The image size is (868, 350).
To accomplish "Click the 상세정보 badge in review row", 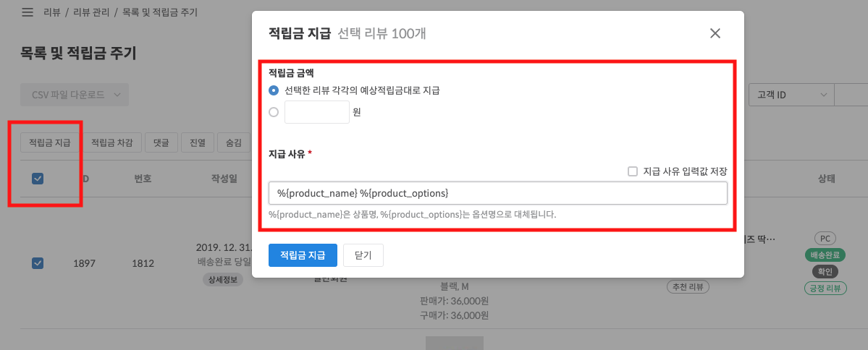I will click(x=222, y=279).
